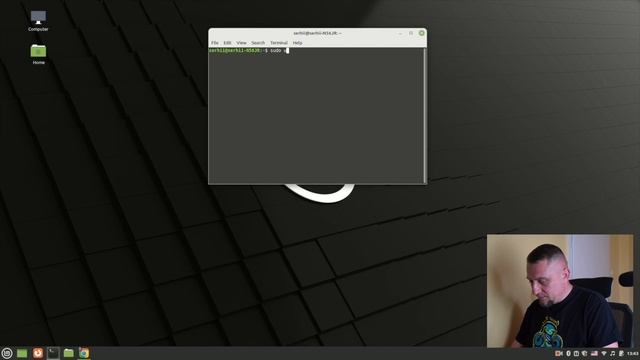Minimize the terminal window

click(x=400, y=33)
